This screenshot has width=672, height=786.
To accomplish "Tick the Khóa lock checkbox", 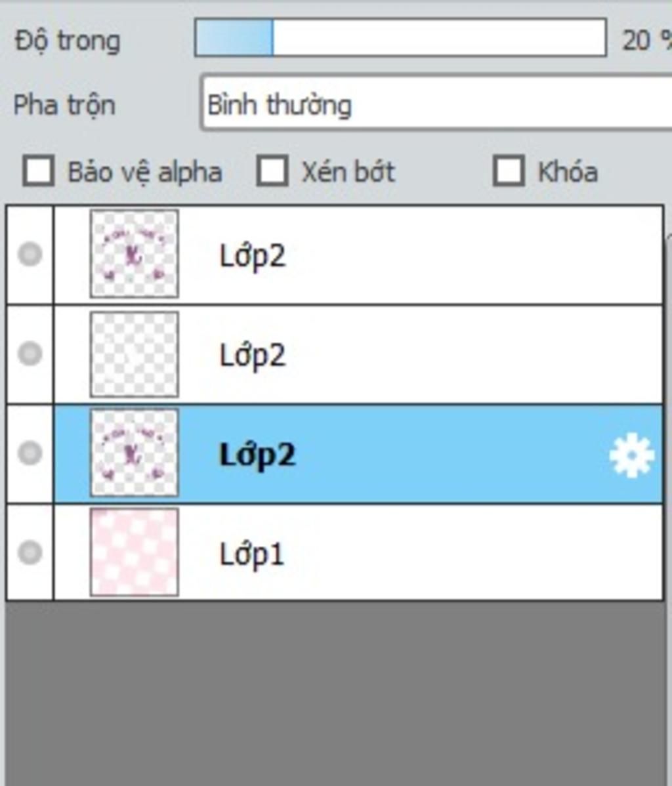I will (x=509, y=171).
